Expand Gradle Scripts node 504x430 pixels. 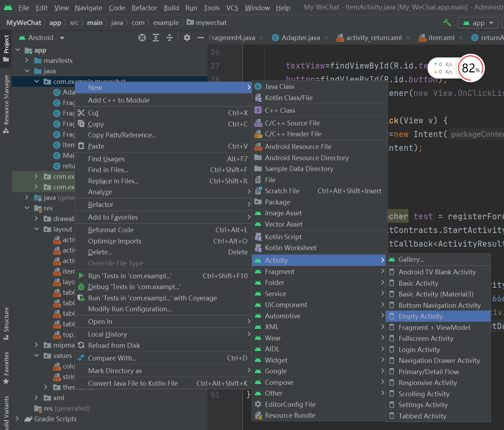coord(18,419)
